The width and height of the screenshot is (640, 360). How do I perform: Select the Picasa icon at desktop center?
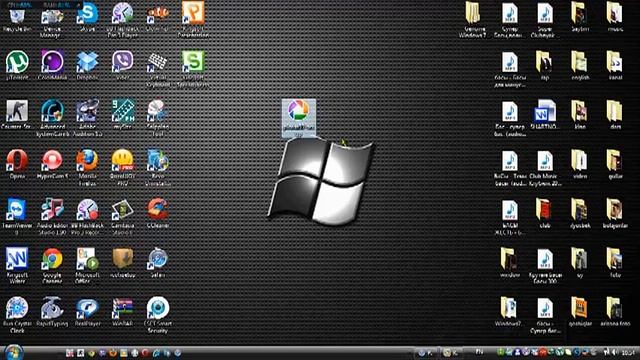coord(299,118)
